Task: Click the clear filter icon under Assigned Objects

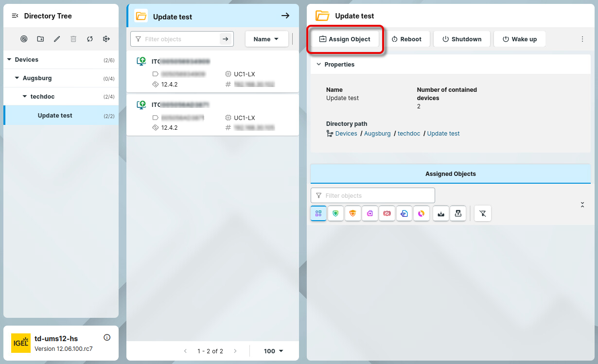Action: click(x=482, y=213)
